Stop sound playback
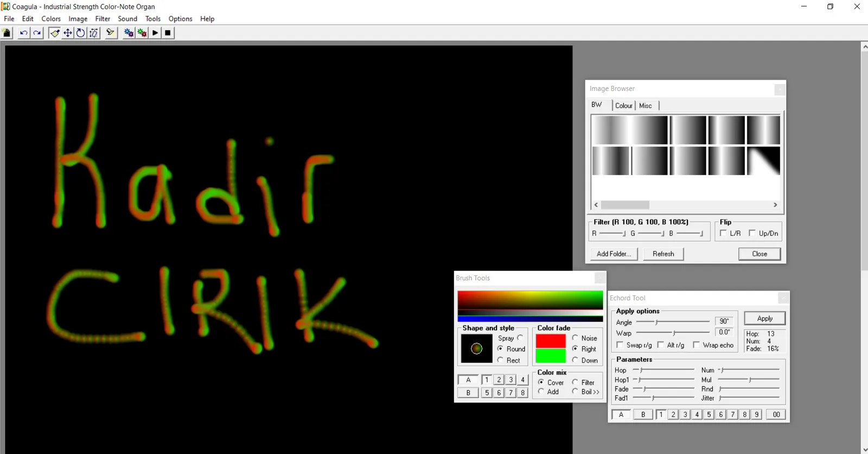This screenshot has height=454, width=868. click(x=168, y=33)
